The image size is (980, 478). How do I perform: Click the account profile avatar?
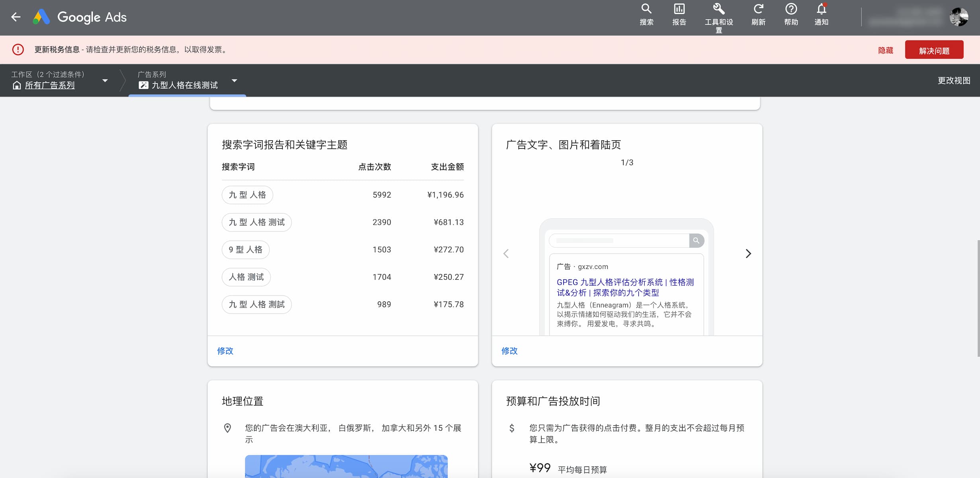(959, 17)
